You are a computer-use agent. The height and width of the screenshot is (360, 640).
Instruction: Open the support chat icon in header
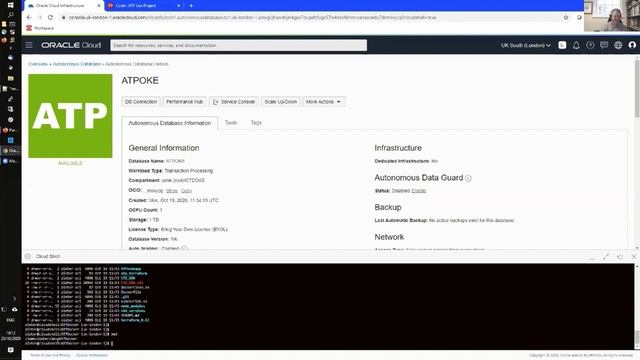(604, 45)
